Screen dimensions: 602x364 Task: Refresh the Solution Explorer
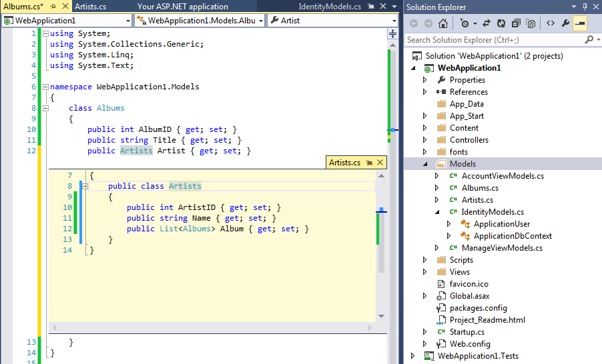(x=501, y=23)
